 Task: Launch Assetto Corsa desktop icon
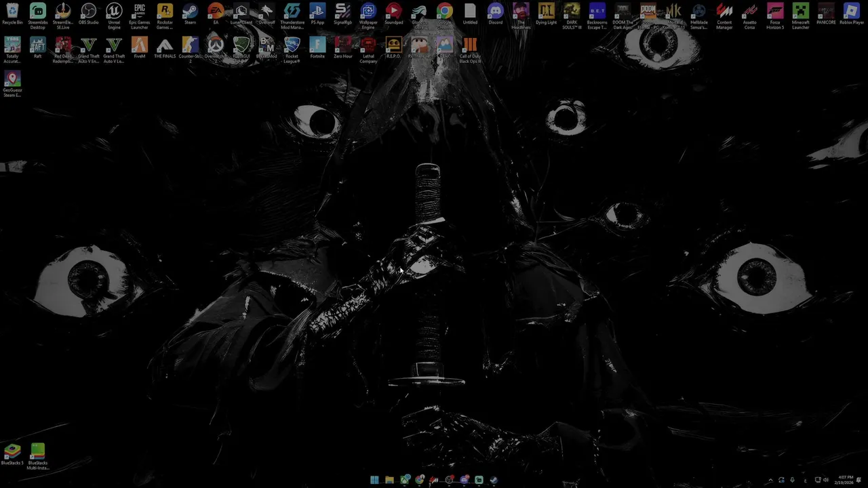click(750, 16)
